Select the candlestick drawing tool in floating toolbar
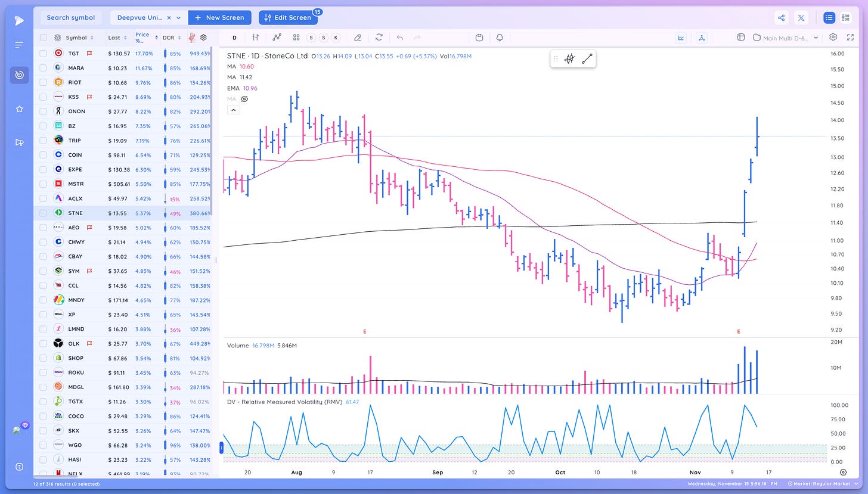 tap(569, 58)
